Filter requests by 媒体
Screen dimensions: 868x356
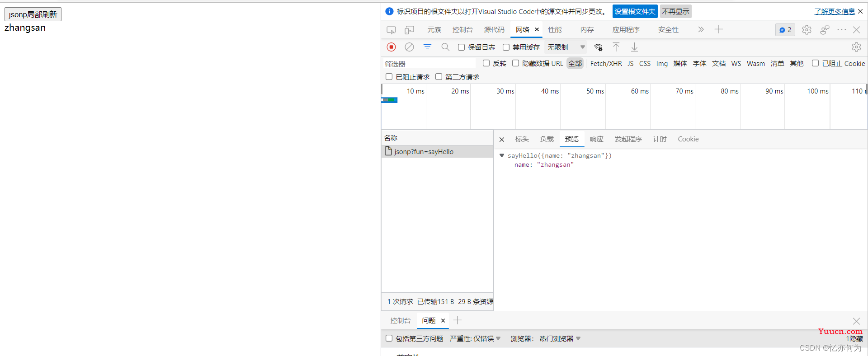(680, 64)
